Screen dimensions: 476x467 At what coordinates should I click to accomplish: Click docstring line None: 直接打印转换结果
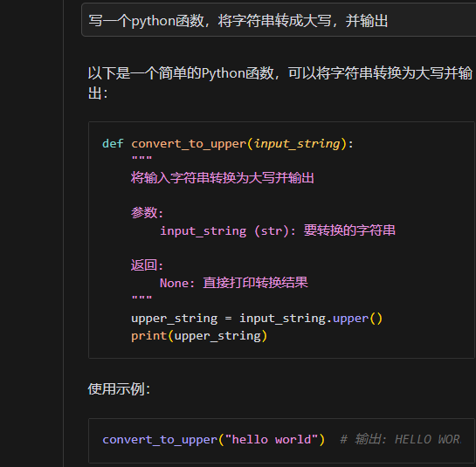pyautogui.click(x=234, y=283)
